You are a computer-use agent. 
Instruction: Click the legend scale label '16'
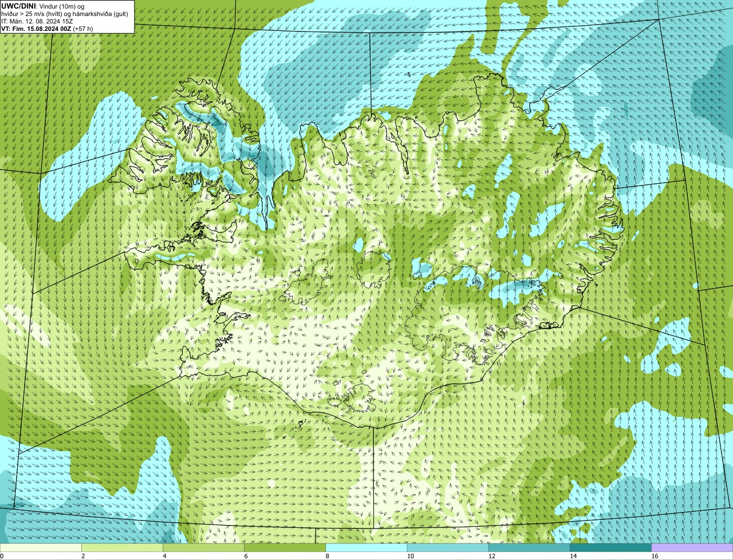click(655, 556)
